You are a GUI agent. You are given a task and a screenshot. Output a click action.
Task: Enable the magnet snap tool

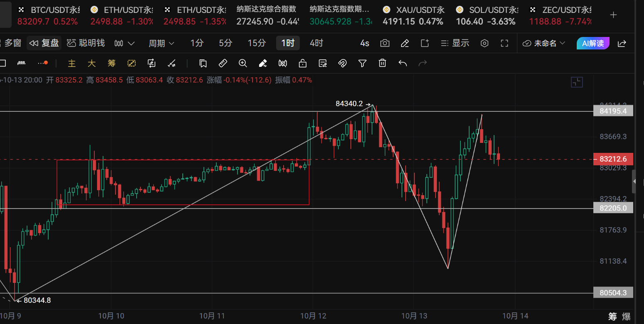[x=343, y=63]
